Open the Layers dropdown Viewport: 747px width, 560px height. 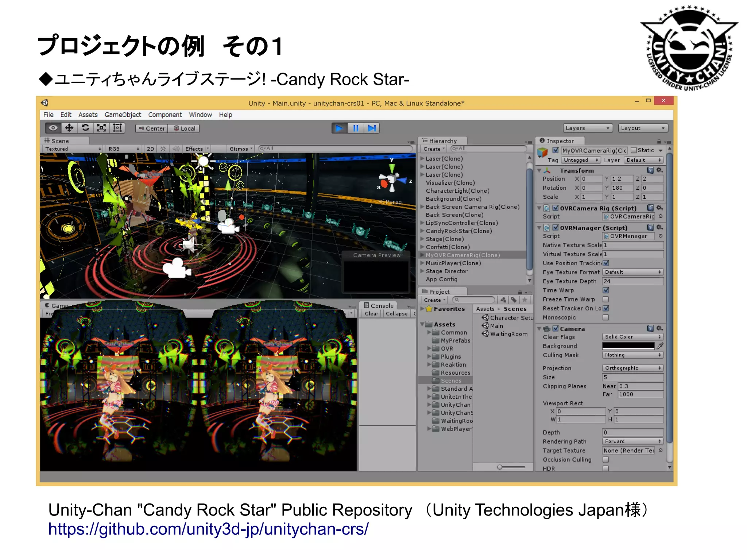click(x=587, y=128)
